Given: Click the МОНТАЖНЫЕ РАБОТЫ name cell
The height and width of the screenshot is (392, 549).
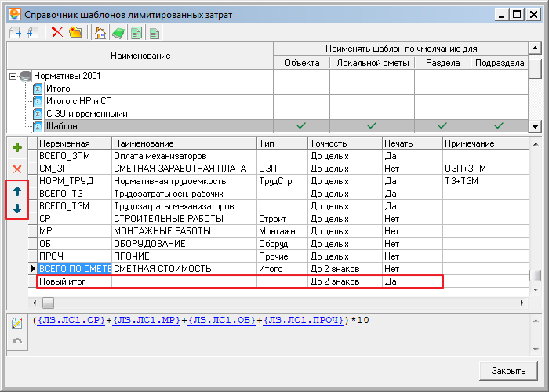Looking at the screenshot, I should [184, 231].
